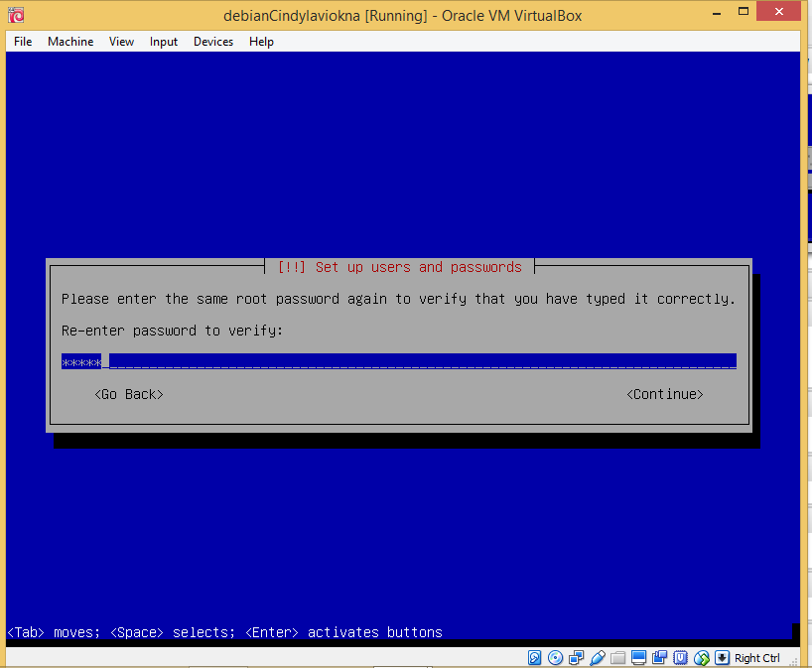Click 'Re-enter password to verify:' label
The width and height of the screenshot is (812, 668).
(173, 331)
